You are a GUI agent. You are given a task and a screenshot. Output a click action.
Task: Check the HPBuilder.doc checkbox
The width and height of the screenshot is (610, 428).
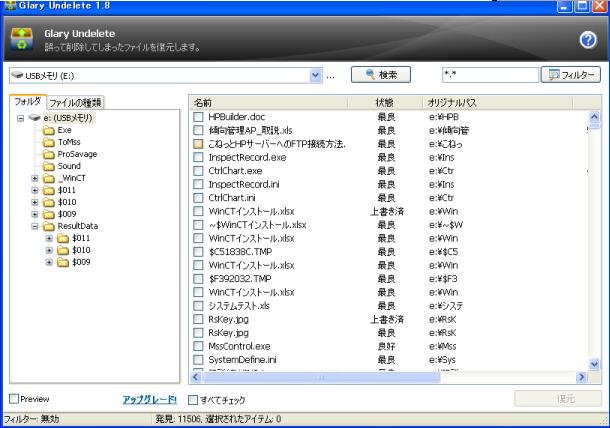[x=198, y=117]
